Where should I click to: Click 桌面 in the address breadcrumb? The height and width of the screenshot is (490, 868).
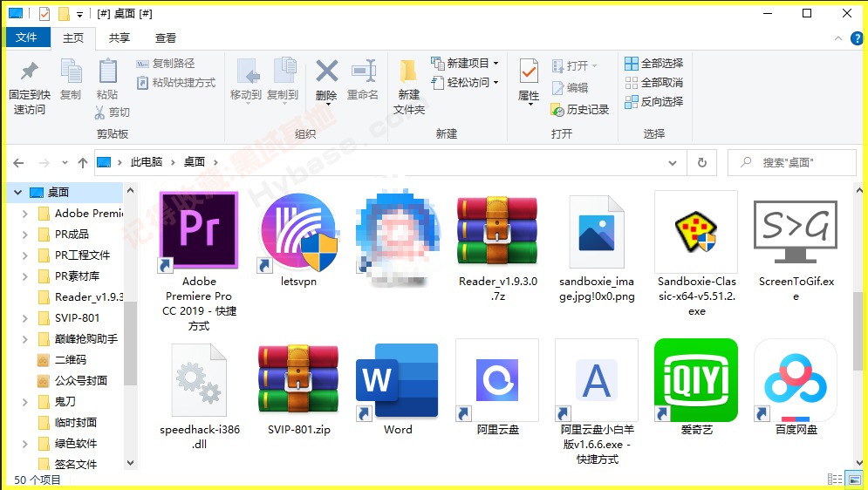point(195,162)
